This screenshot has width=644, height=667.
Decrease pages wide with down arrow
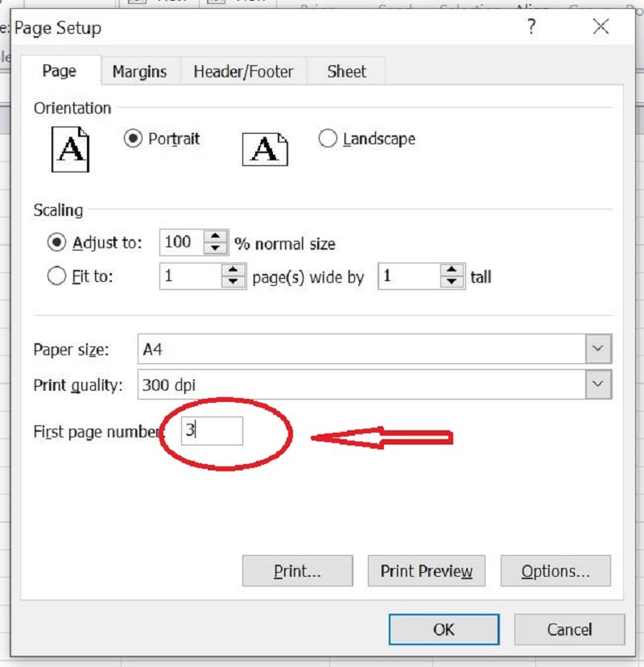point(233,282)
